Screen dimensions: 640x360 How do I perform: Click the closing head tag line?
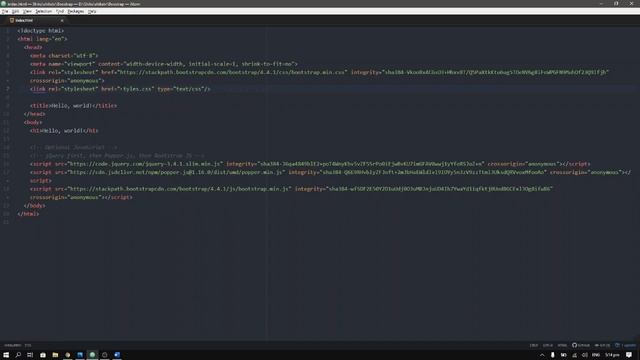pyautogui.click(x=34, y=114)
